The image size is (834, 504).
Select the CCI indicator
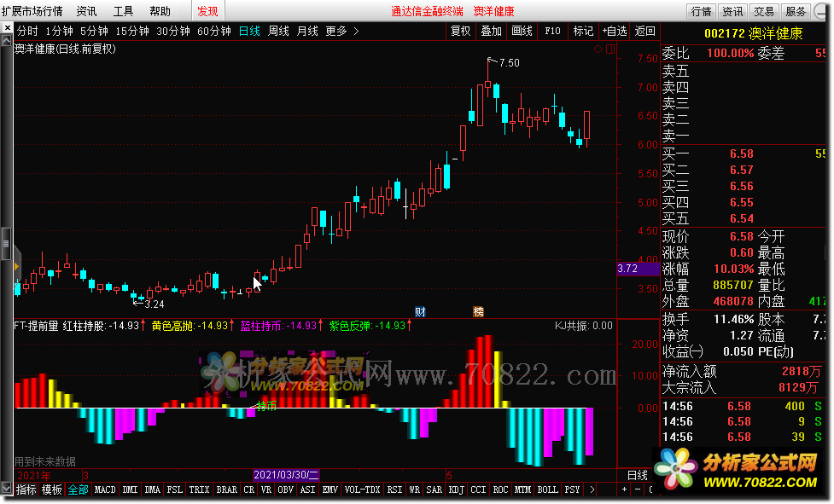(479, 490)
